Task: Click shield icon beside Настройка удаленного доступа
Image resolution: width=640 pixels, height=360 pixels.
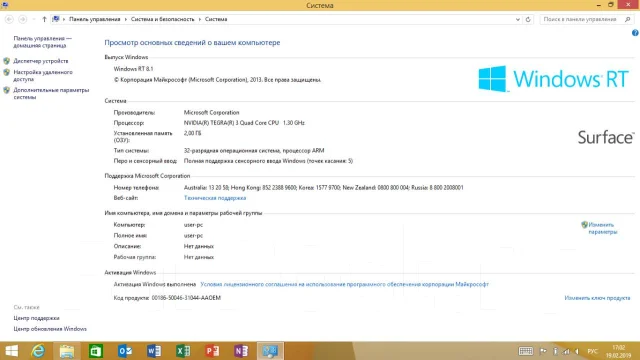Action: click(7, 72)
